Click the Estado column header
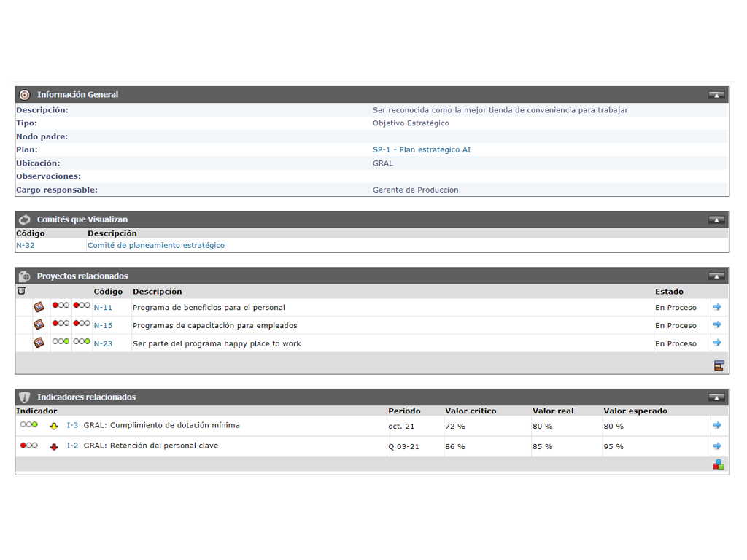The image size is (747, 560). (669, 292)
